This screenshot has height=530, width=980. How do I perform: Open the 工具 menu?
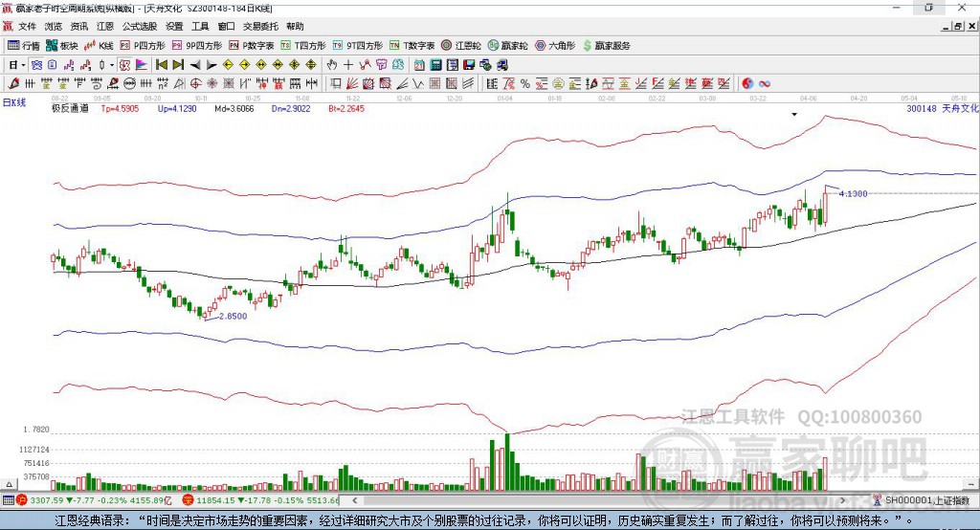tap(200, 26)
